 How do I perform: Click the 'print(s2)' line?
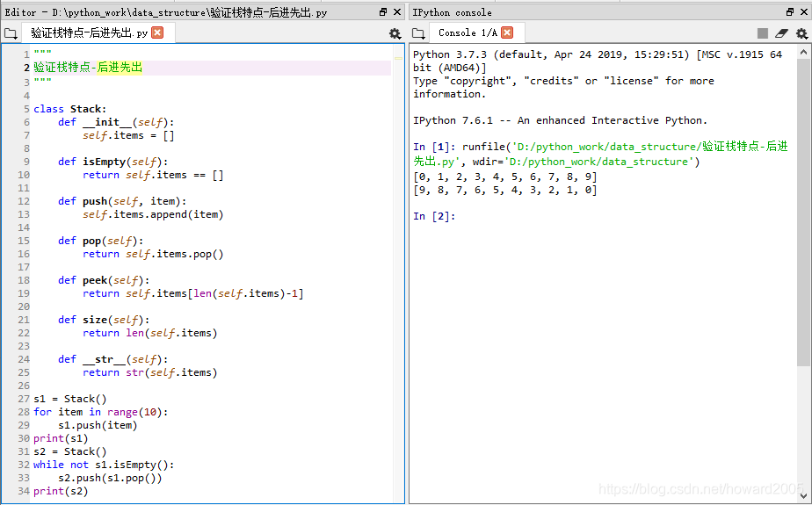[x=61, y=491]
